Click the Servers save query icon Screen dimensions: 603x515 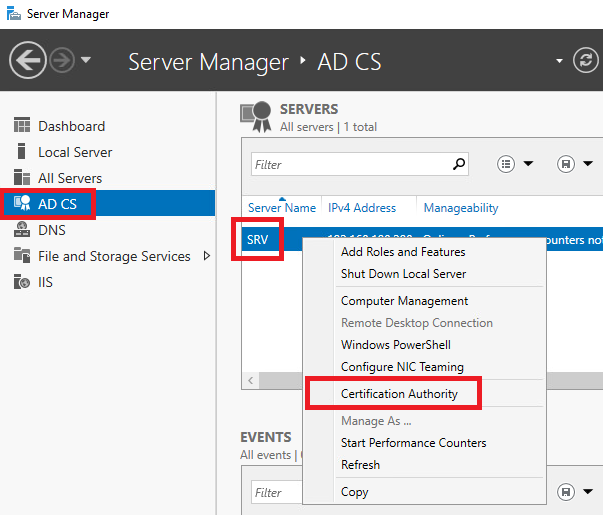click(x=566, y=164)
